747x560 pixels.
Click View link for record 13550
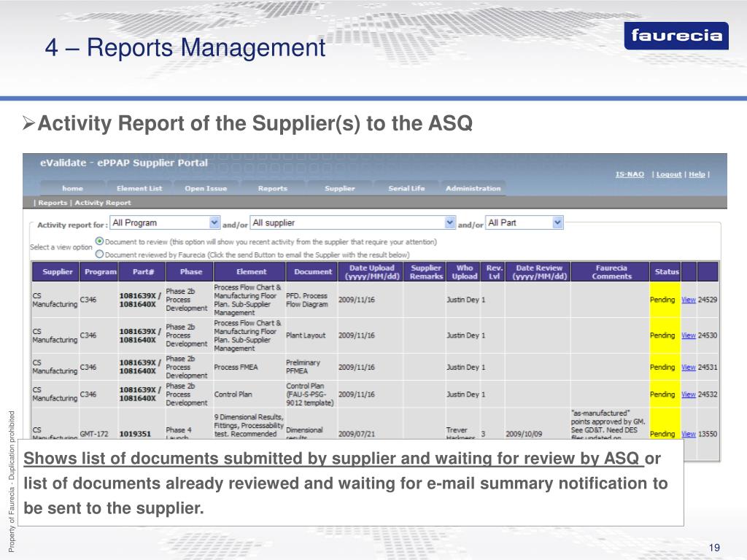point(689,434)
